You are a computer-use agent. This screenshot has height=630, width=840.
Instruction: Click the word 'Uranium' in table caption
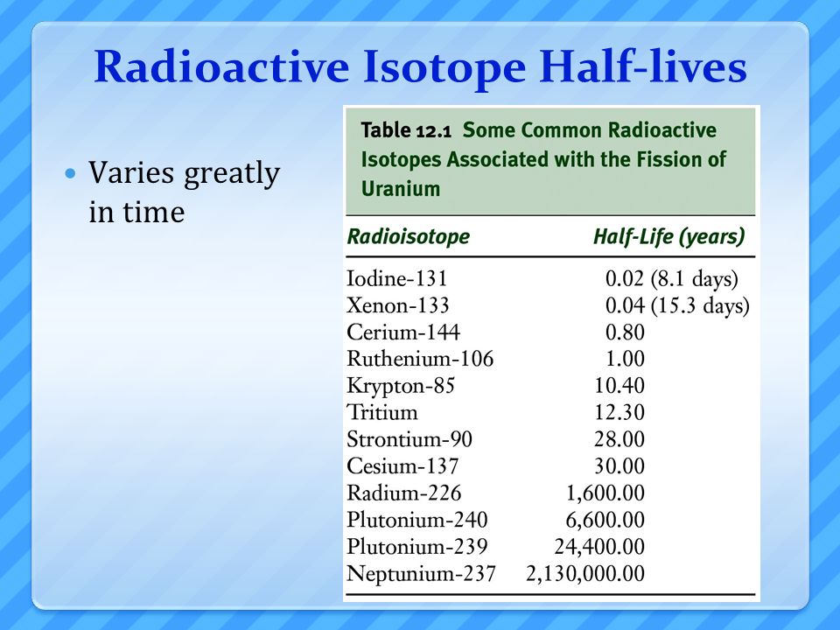click(x=401, y=189)
